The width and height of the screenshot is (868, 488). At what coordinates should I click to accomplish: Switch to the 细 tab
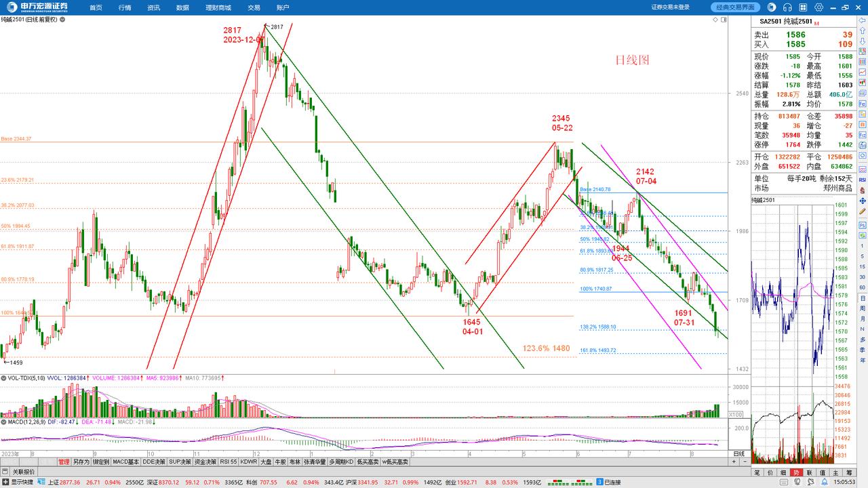click(x=783, y=472)
